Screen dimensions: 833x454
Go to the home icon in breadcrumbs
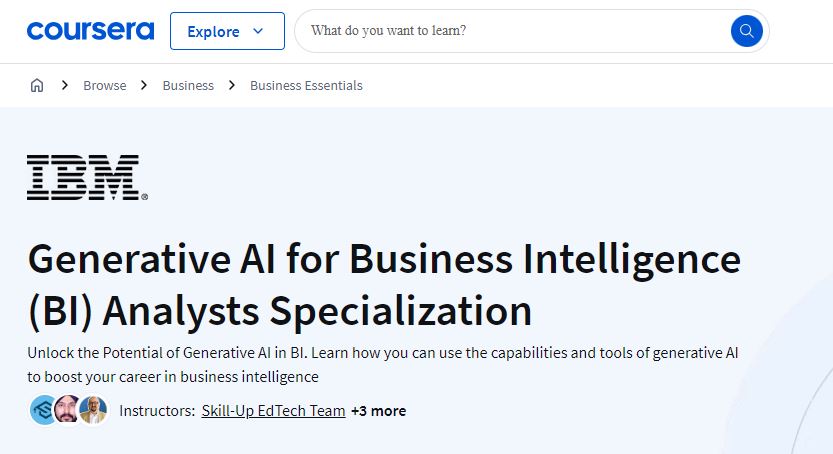pos(37,85)
